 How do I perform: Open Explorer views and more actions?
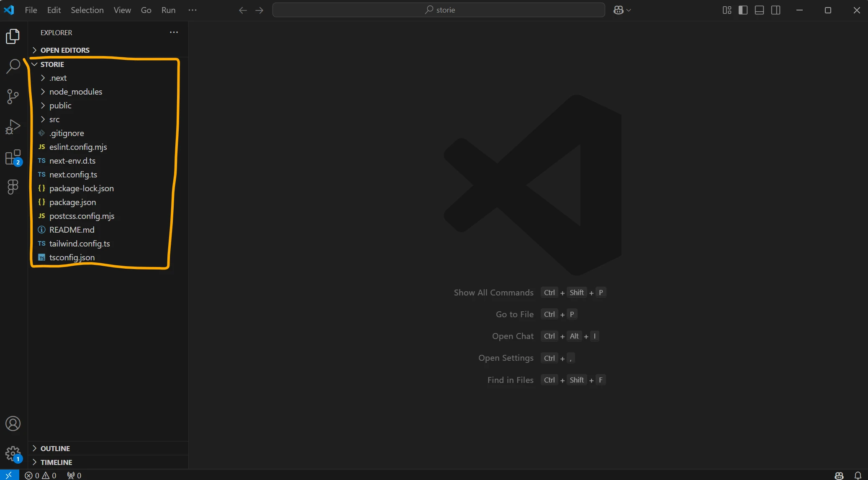click(x=174, y=32)
